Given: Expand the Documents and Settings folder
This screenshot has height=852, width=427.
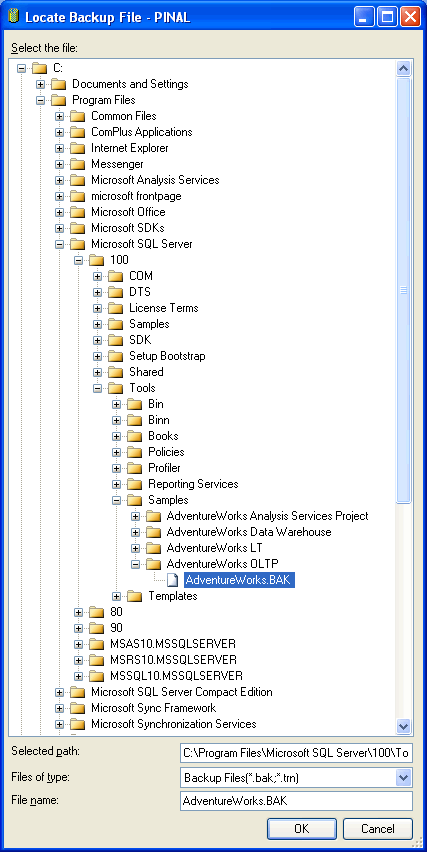Looking at the screenshot, I should point(40,84).
